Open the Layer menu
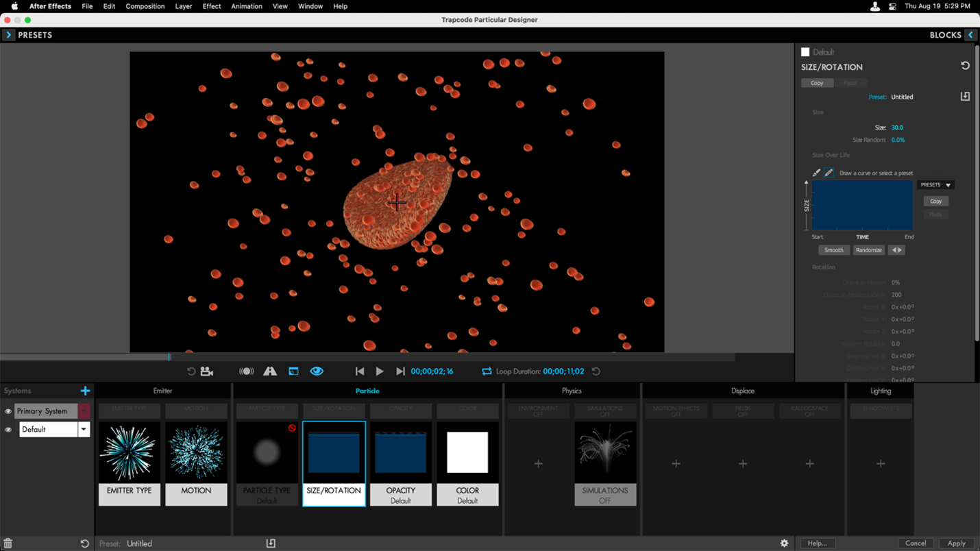The height and width of the screenshot is (551, 980). 184,6
